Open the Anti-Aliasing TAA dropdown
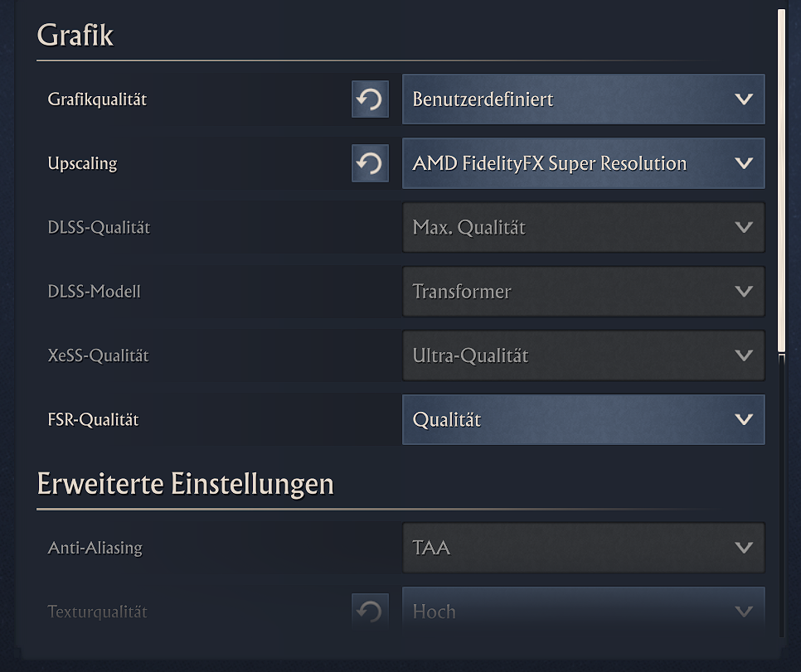801x672 pixels. click(x=583, y=548)
